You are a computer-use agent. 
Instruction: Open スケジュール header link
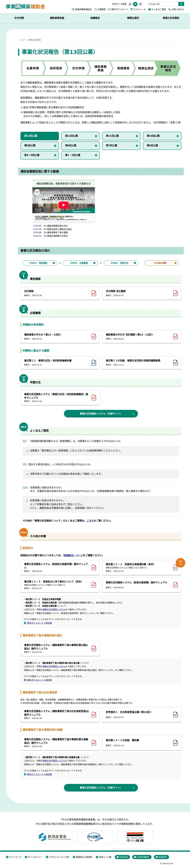(x=138, y=9)
